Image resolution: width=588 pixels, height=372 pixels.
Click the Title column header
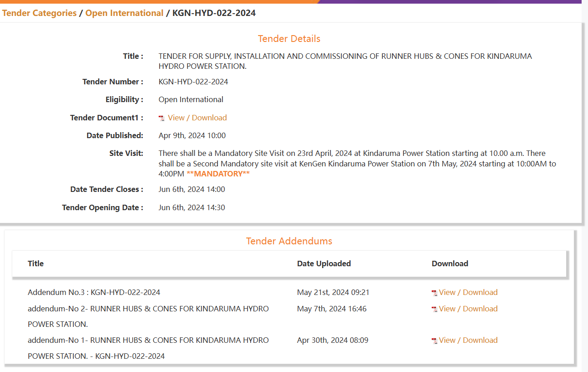point(36,263)
